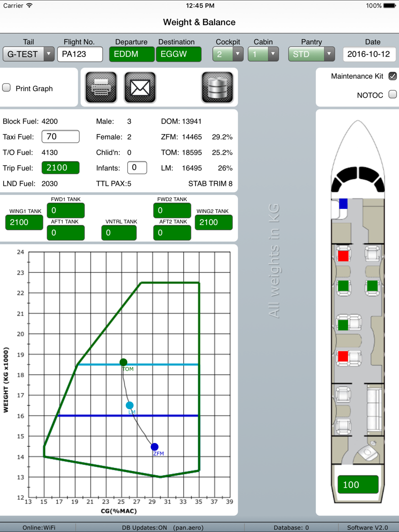The image size is (399, 532).
Task: Tap the 'DB Updates:ON (pan.aero)' status entry
Action: (163, 527)
